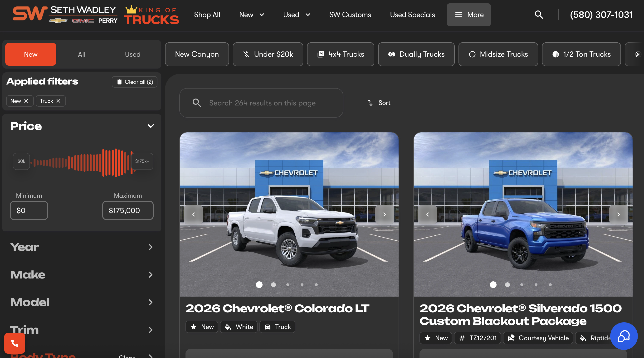Viewport: 644px width, 358px height.
Task: Remove the Truck applied filter
Action: coord(58,101)
